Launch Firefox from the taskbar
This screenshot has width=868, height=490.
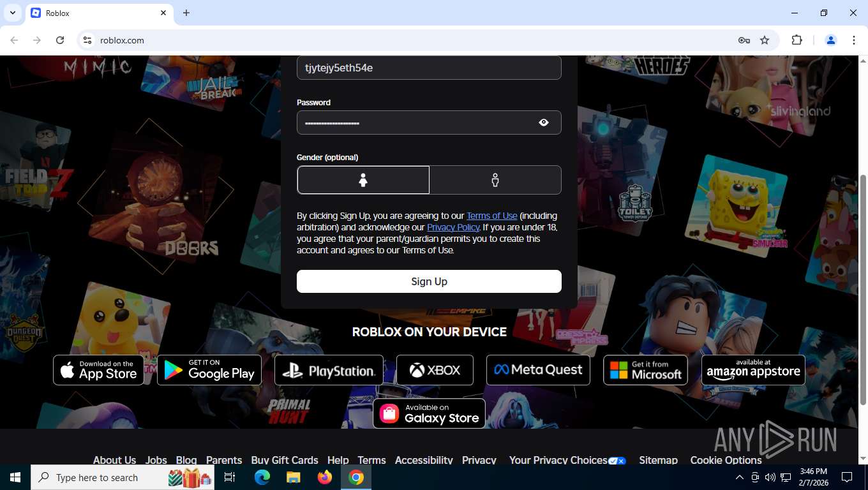tap(325, 477)
